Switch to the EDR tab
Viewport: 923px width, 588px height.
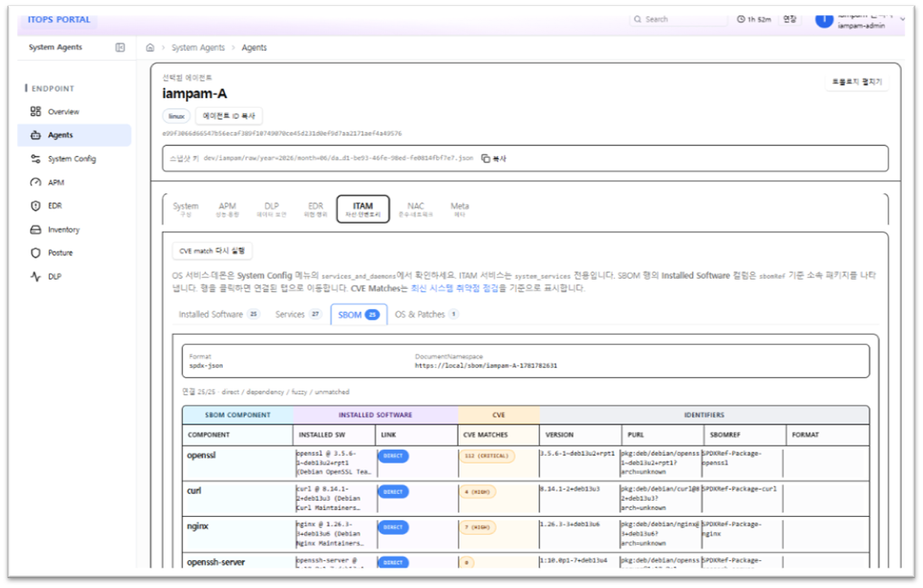point(315,209)
